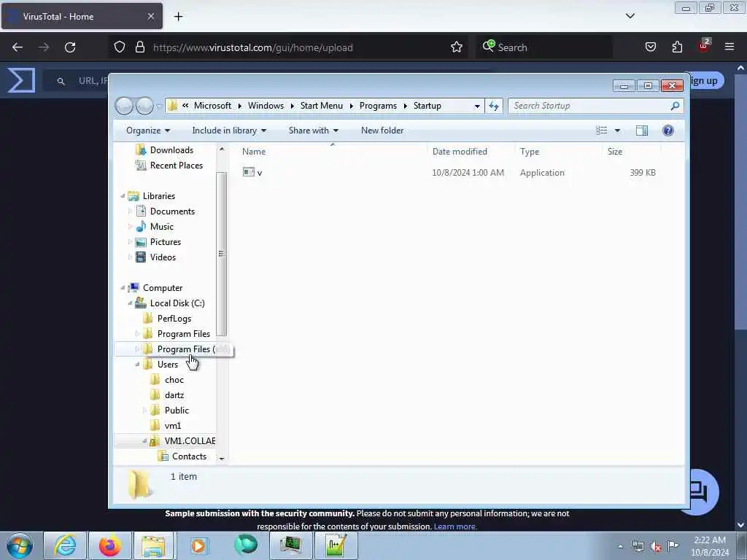Open address bar history dropdown in Explorer
Viewport: 747px width, 560px height.
pos(477,106)
